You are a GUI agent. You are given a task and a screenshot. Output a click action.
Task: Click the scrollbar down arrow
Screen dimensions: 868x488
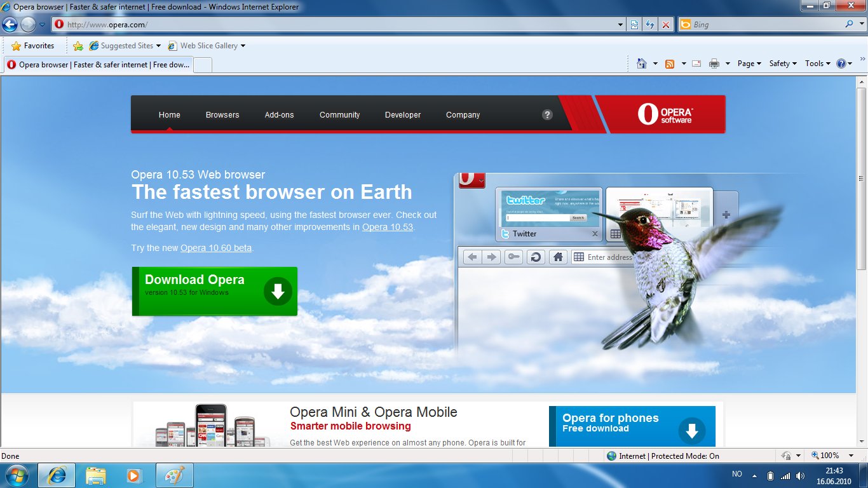point(862,442)
